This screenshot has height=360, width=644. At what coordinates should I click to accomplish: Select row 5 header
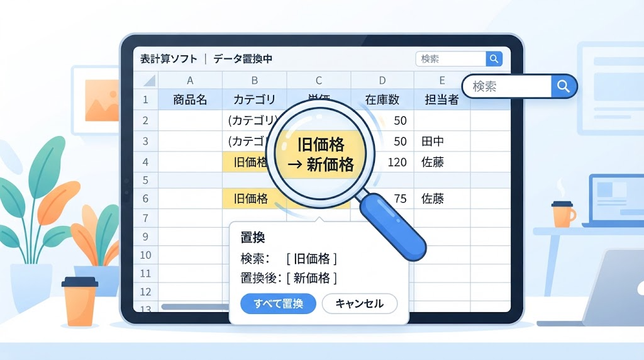click(145, 180)
